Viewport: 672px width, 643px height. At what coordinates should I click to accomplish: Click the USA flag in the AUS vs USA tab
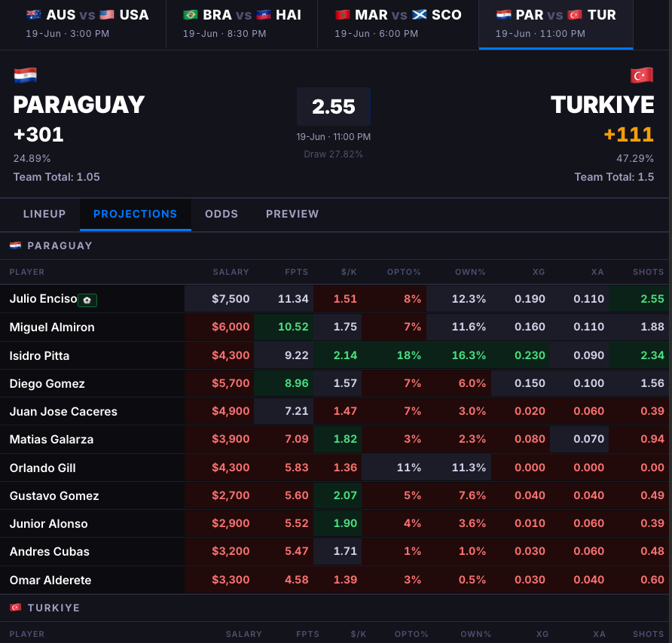(107, 15)
